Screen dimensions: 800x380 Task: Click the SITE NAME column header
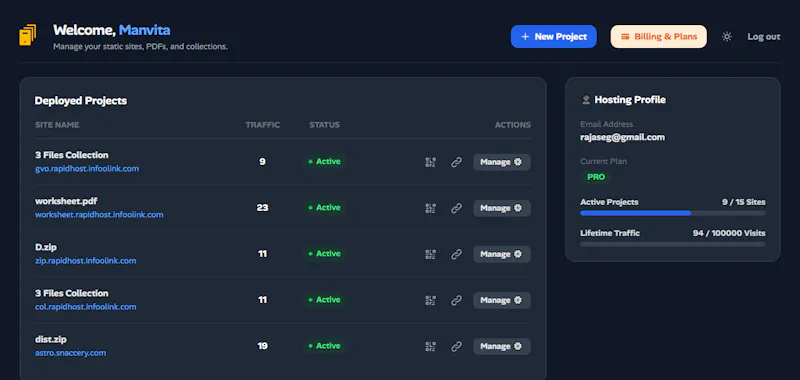[x=57, y=125]
